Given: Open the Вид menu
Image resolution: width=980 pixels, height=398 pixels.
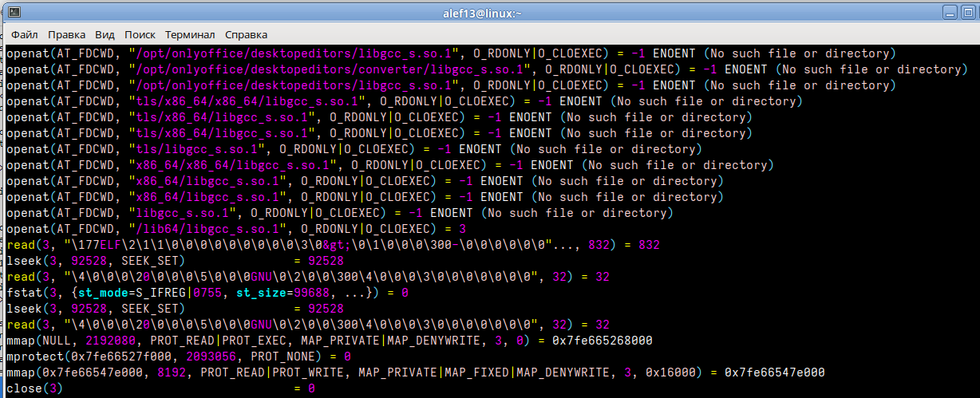Looking at the screenshot, I should 105,35.
